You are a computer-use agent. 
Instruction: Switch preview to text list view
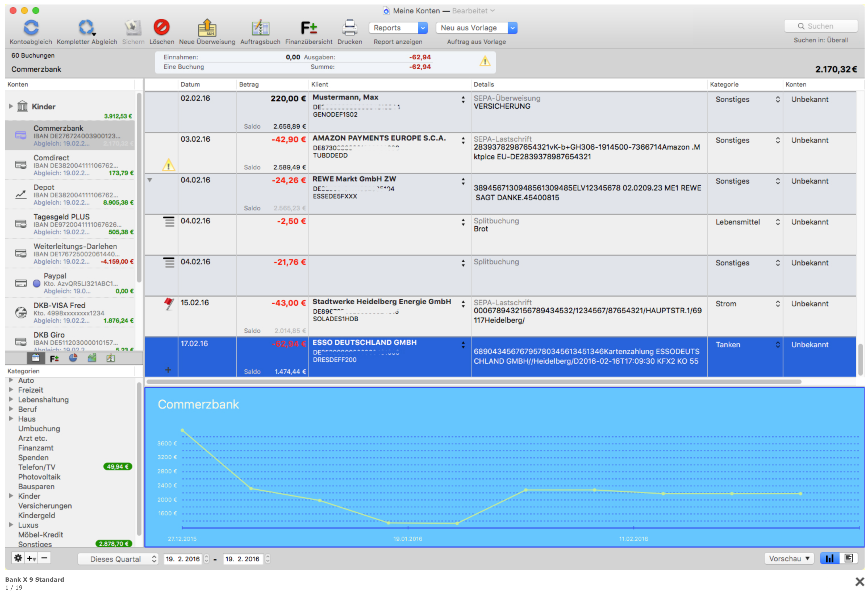click(x=848, y=558)
